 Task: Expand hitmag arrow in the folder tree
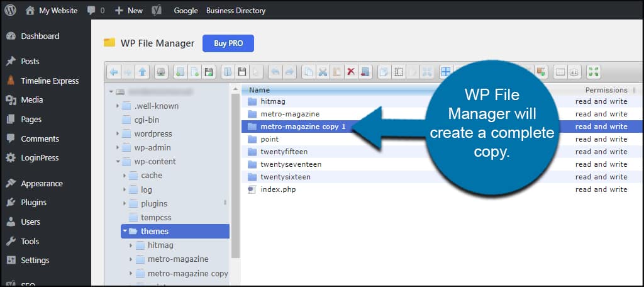click(131, 245)
